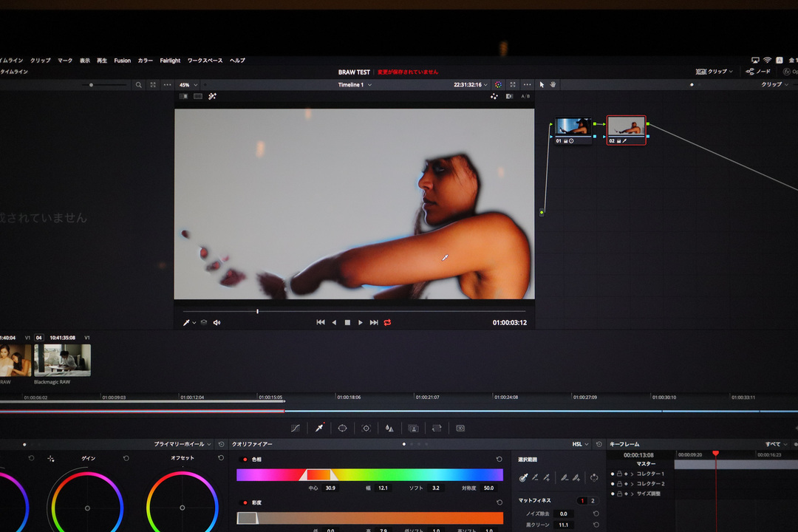The image size is (798, 532).
Task: Select the hand pan tool
Action: (553, 84)
